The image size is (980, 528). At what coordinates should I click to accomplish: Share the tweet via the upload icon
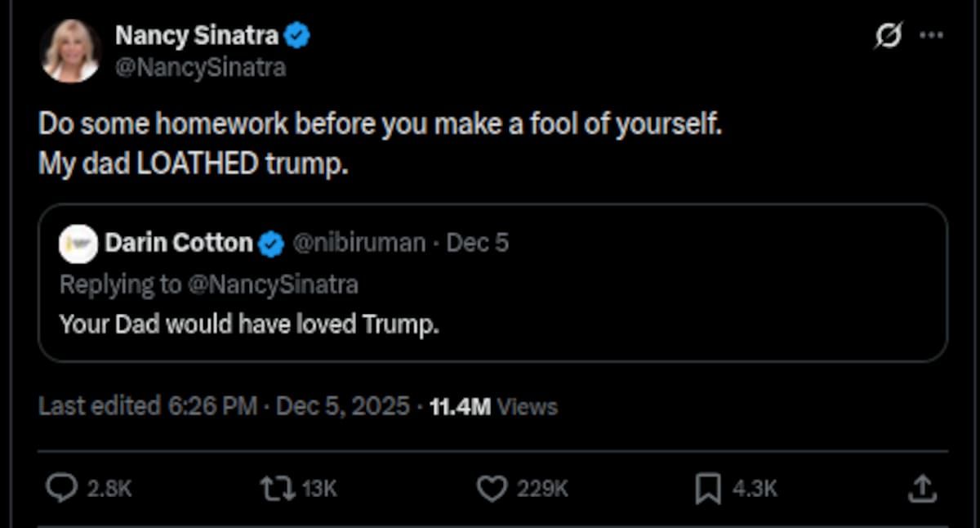(x=922, y=488)
